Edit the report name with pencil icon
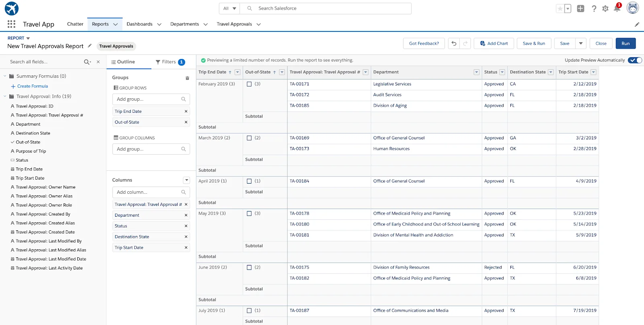Image resolution: width=644 pixels, height=325 pixels. 90,46
